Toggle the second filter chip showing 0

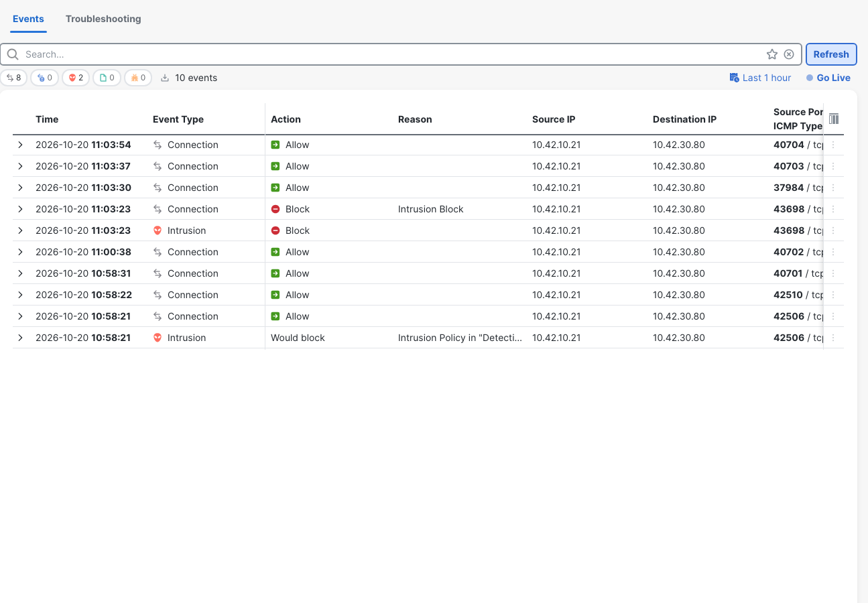(x=45, y=78)
